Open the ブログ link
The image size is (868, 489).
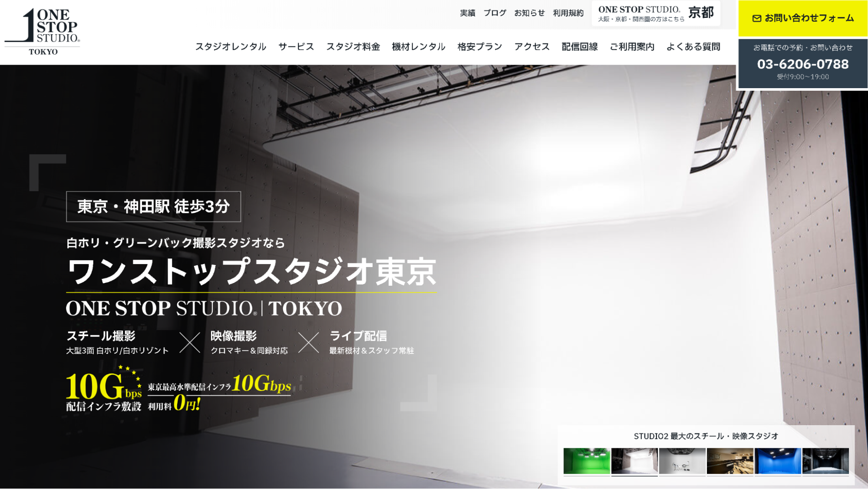[495, 13]
